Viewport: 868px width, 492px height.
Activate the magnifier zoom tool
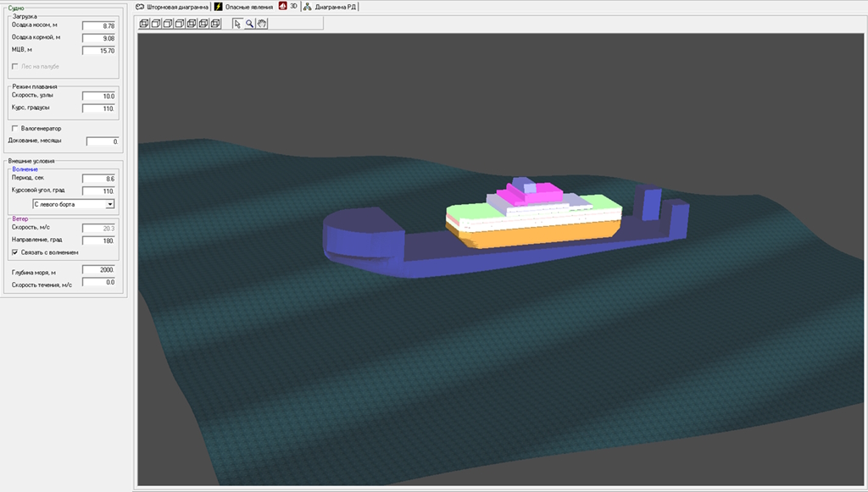click(249, 24)
